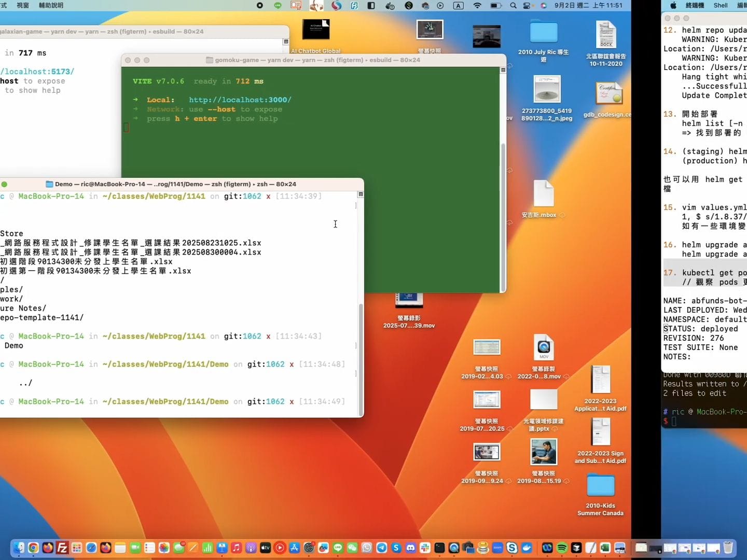Expand the battery status menu
Image resolution: width=747 pixels, height=560 pixels.
(495, 6)
